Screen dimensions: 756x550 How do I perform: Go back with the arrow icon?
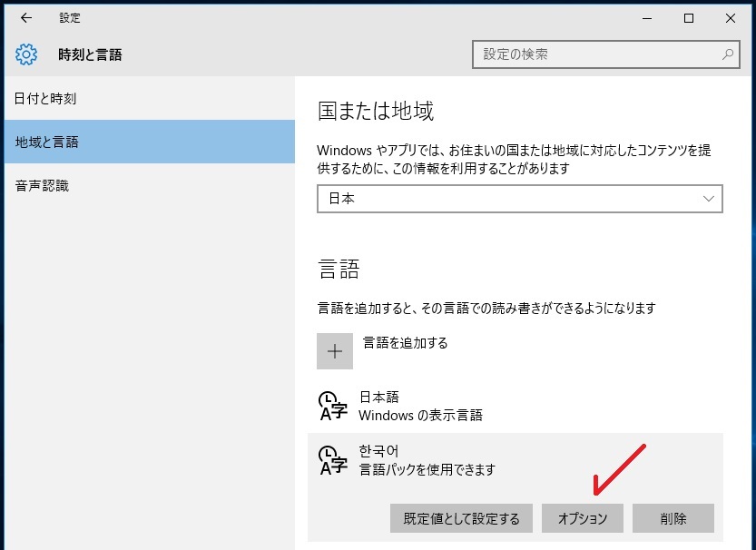(x=26, y=18)
